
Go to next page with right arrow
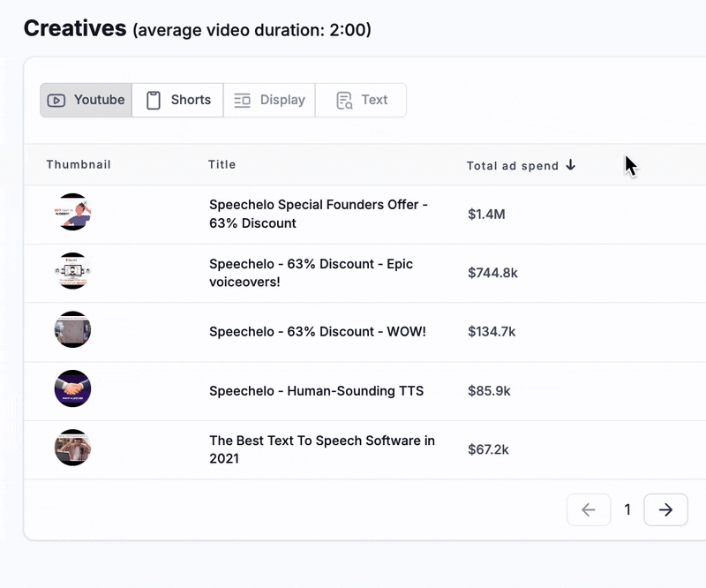[x=665, y=509]
